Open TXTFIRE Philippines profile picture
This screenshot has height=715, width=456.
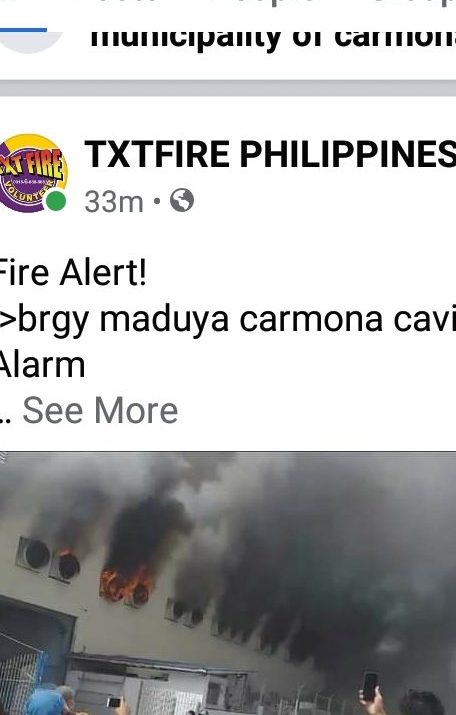coord(33,173)
